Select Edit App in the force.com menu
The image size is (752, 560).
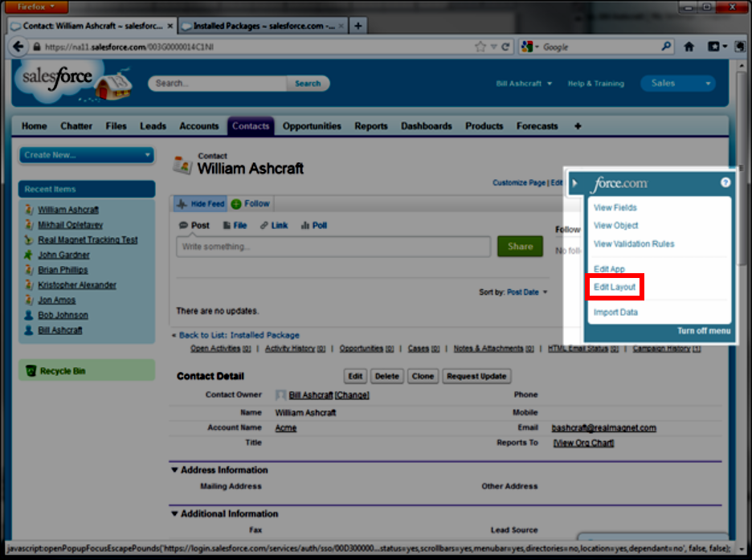609,268
